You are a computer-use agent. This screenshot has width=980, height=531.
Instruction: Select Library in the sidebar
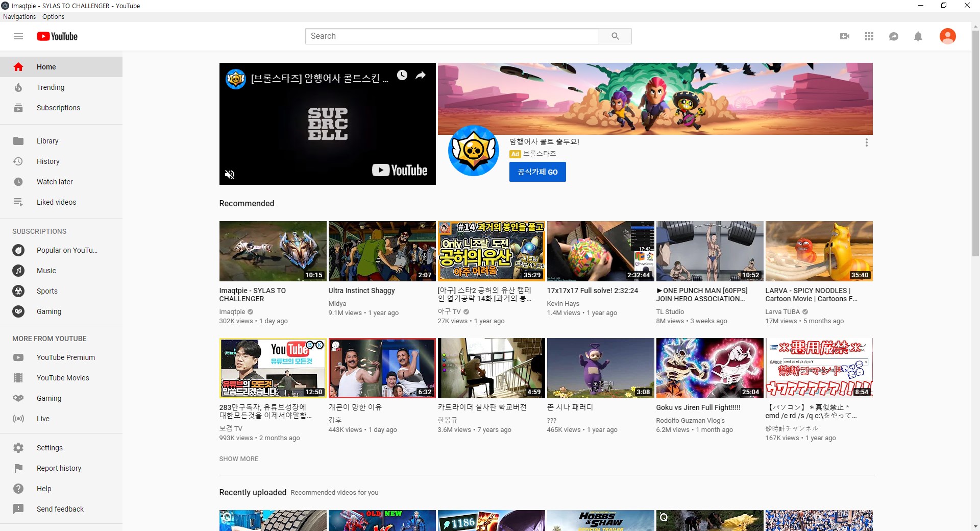pyautogui.click(x=61, y=141)
